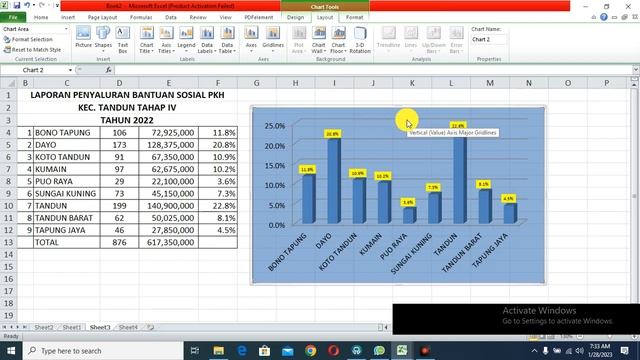Click Format Selection
The width and height of the screenshot is (640, 360).
coord(28,39)
